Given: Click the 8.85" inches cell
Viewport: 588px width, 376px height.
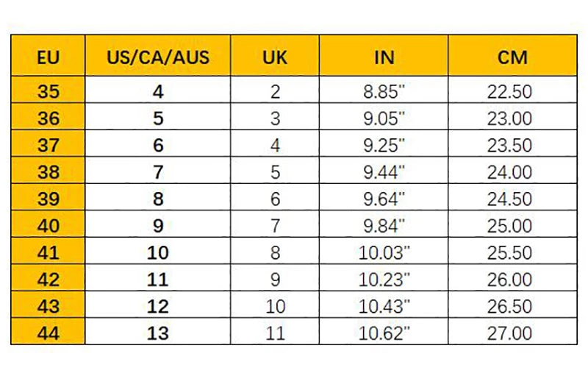Looking at the screenshot, I should (384, 92).
